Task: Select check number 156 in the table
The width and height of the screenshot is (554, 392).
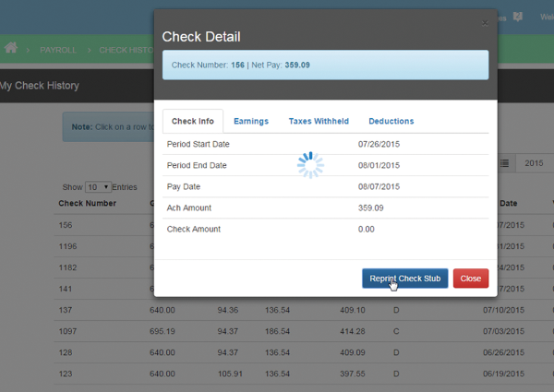Action: tap(66, 224)
